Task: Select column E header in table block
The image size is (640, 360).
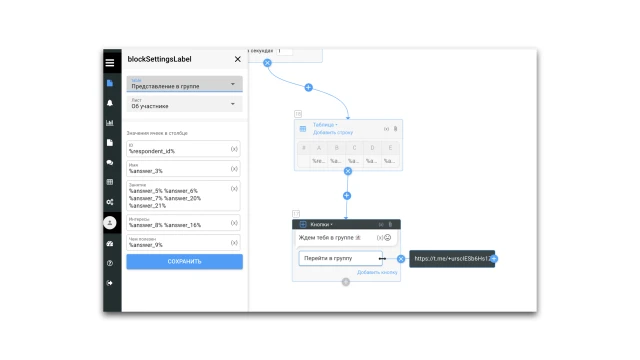Action: tap(390, 148)
